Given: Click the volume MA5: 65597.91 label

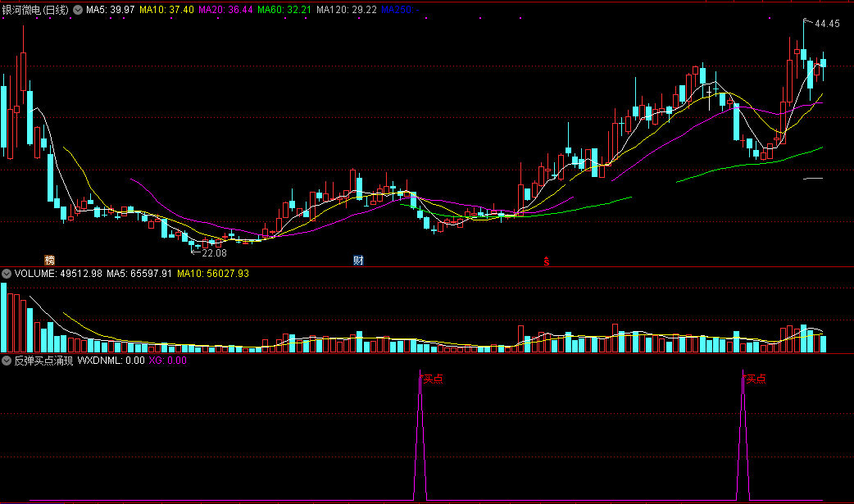Looking at the screenshot, I should click(139, 274).
